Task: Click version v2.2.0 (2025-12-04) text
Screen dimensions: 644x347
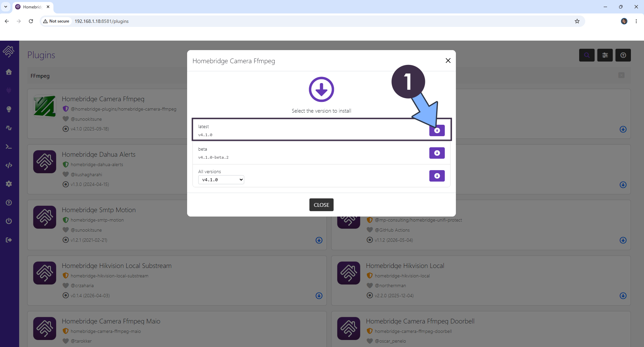Action: click(x=394, y=296)
